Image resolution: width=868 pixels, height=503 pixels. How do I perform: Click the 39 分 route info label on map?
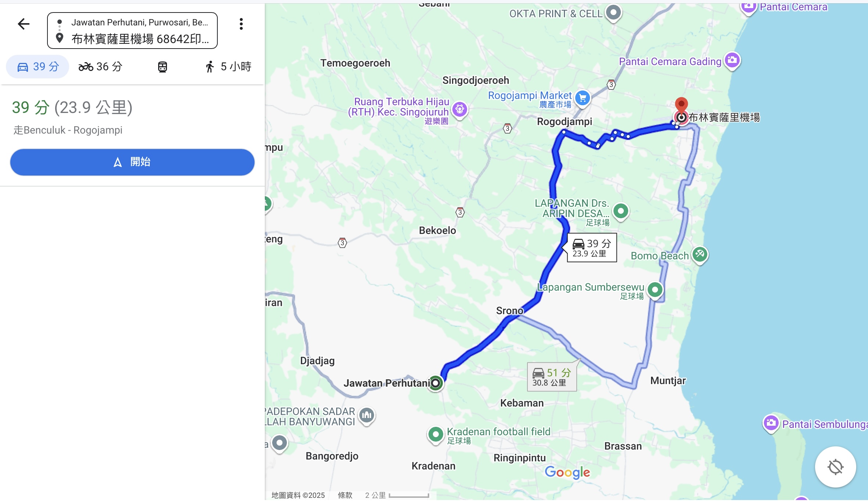click(x=592, y=248)
